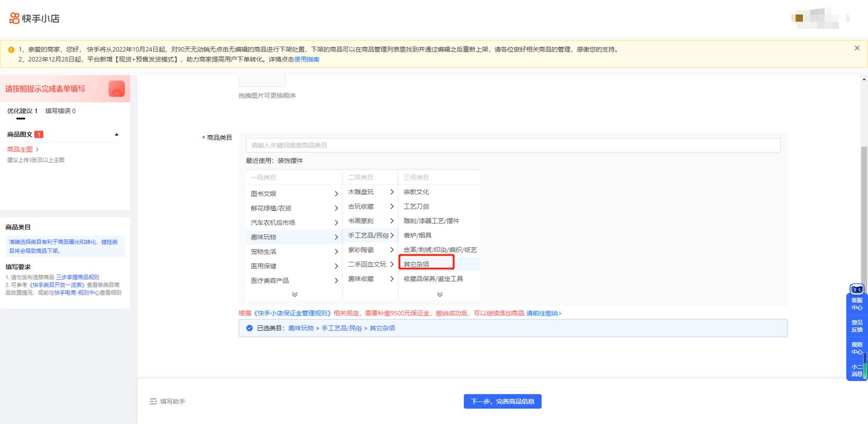Select third-level category 雕刻/漆器工艺/摆件
Image resolution: width=868 pixels, height=424 pixels.
431,220
